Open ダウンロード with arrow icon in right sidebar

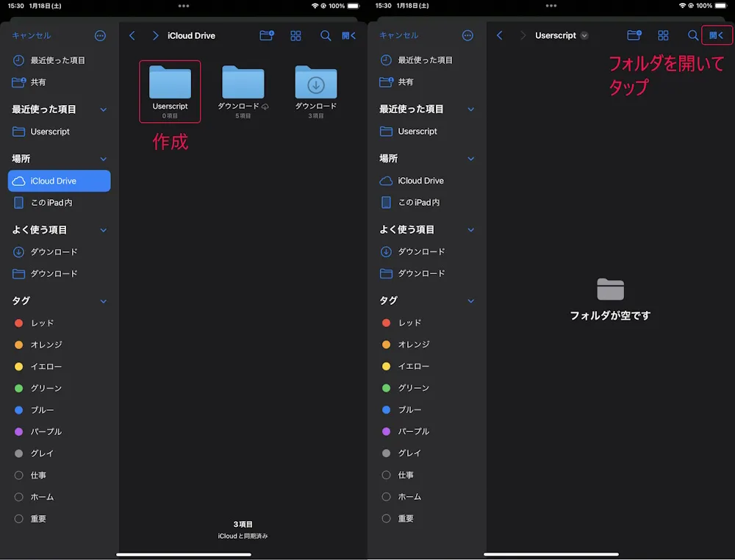[x=426, y=251]
